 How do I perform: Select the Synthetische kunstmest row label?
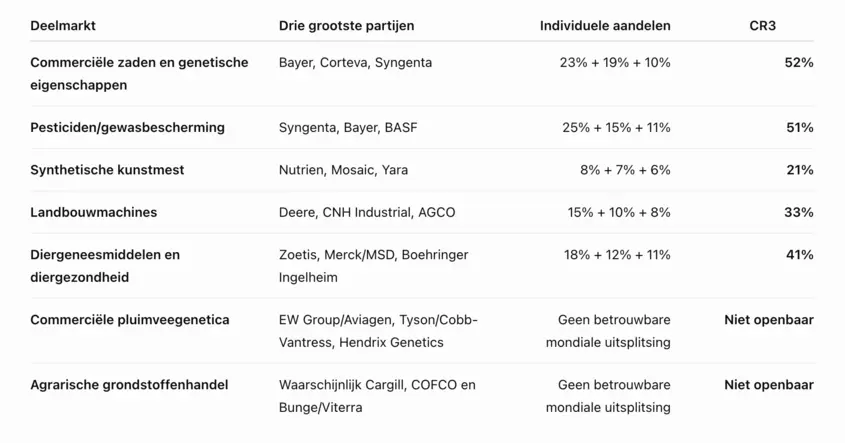(x=107, y=170)
